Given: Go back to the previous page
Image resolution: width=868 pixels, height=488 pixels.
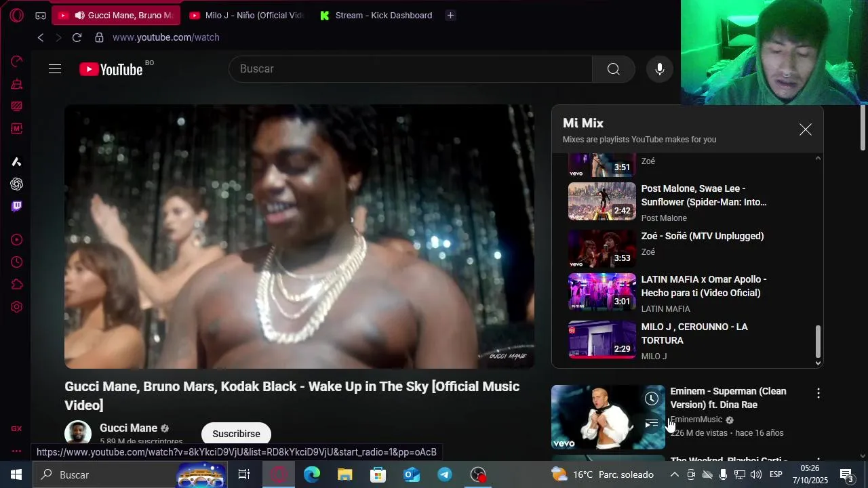Looking at the screenshot, I should (41, 37).
